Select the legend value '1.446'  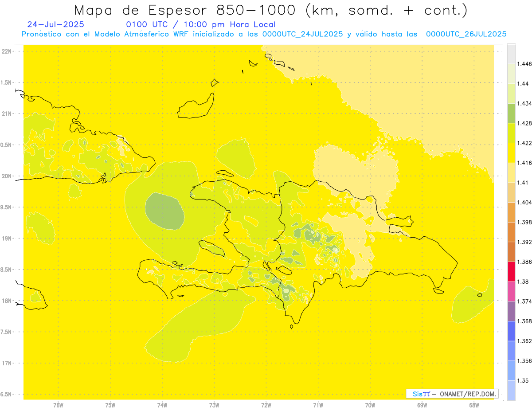point(524,64)
